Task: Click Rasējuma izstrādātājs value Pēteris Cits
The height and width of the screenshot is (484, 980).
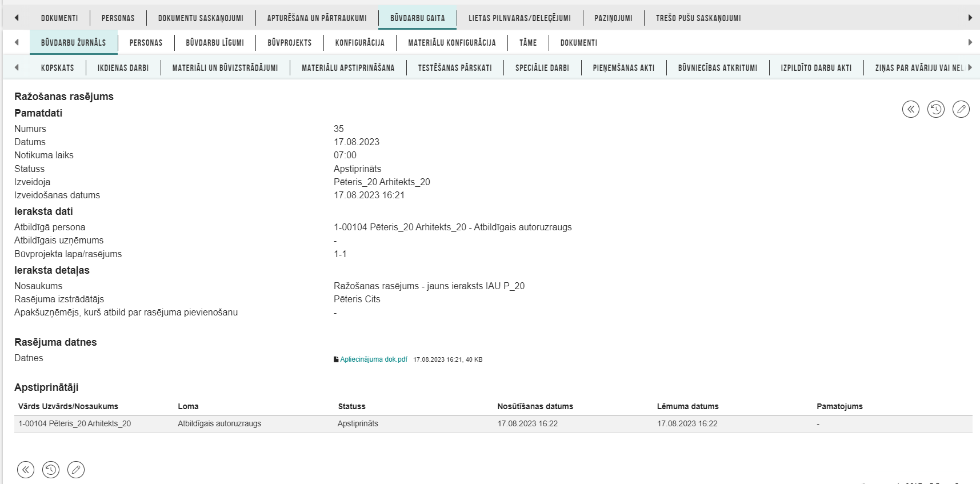Action: tap(357, 299)
